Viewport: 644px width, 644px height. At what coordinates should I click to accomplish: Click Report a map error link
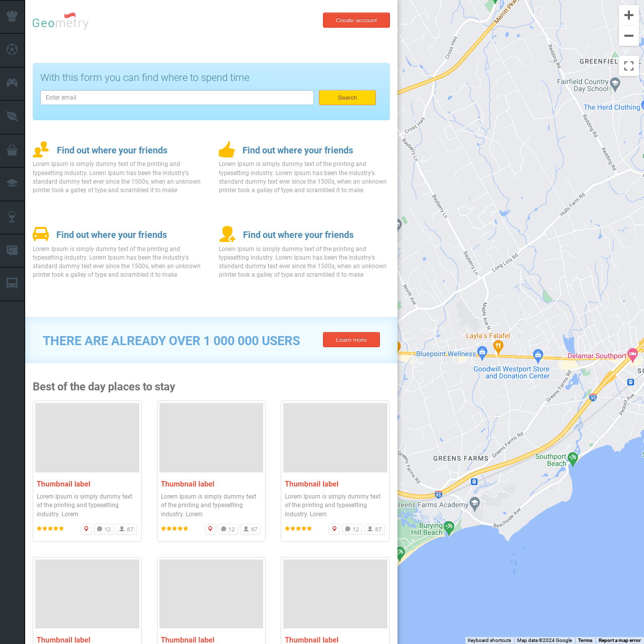(619, 640)
